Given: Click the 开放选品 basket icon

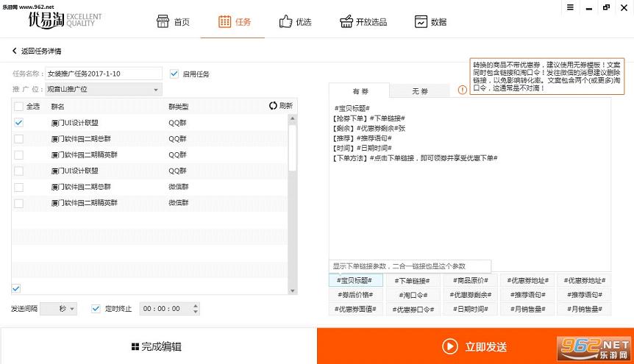Looking at the screenshot, I should (346, 21).
